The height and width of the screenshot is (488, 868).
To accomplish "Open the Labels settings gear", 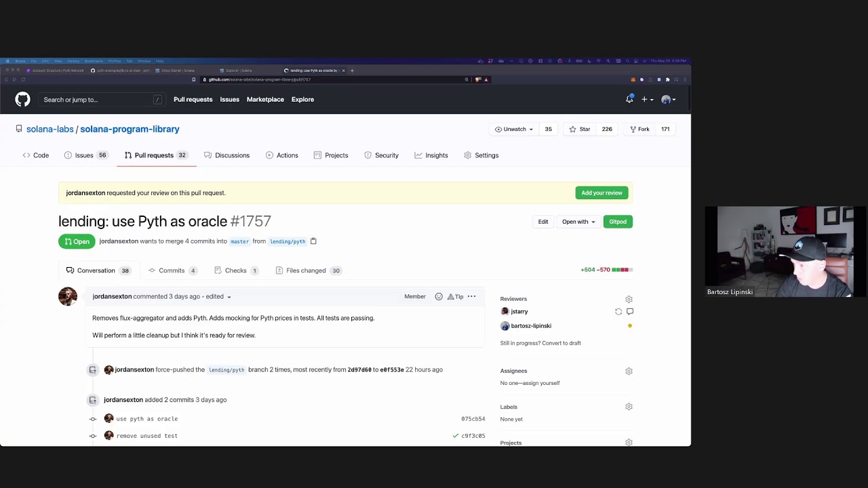I will click(x=629, y=407).
